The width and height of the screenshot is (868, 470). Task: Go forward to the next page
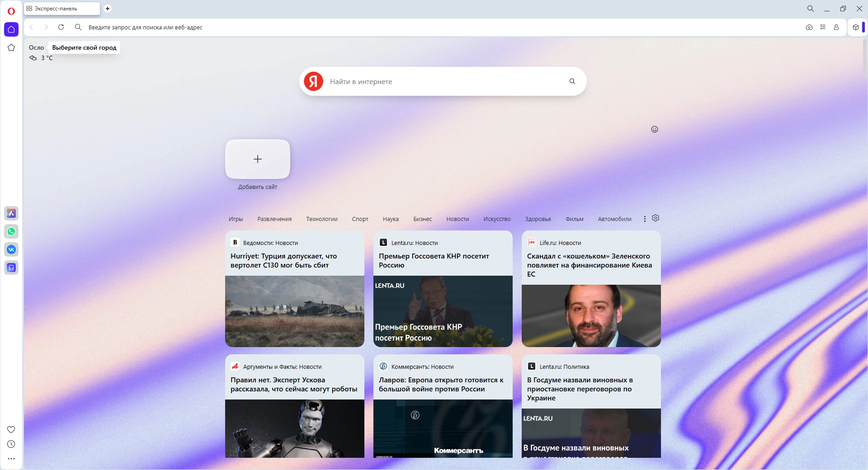pos(46,27)
